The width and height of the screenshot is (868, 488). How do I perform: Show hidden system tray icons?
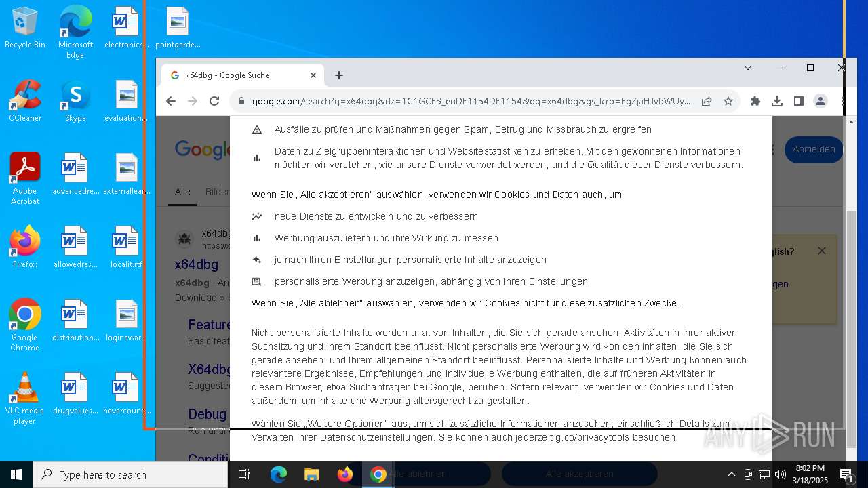click(731, 474)
